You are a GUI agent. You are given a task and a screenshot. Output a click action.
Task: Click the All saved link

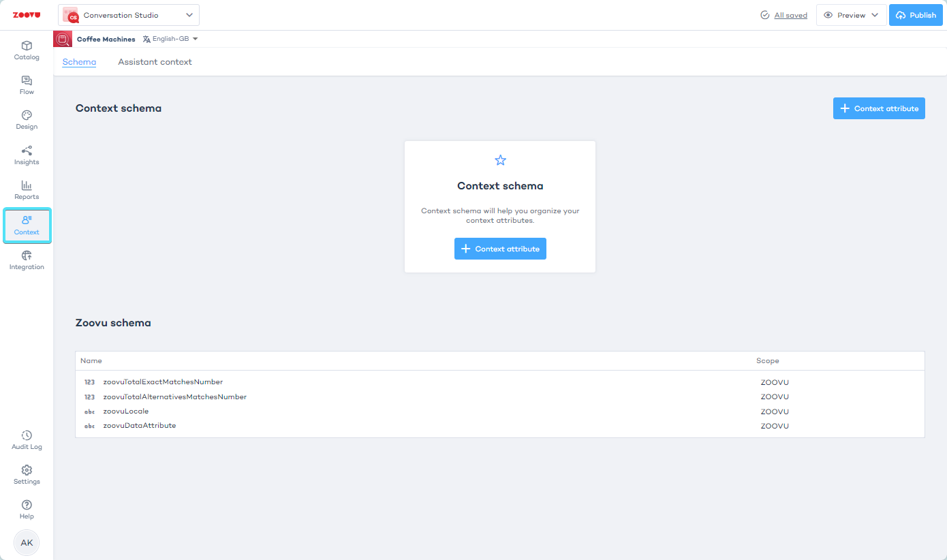pyautogui.click(x=790, y=15)
